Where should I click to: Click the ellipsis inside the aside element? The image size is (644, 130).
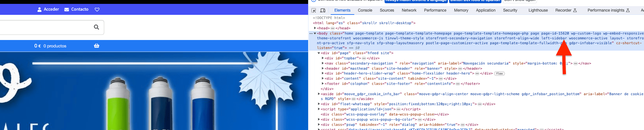[x=354, y=99]
